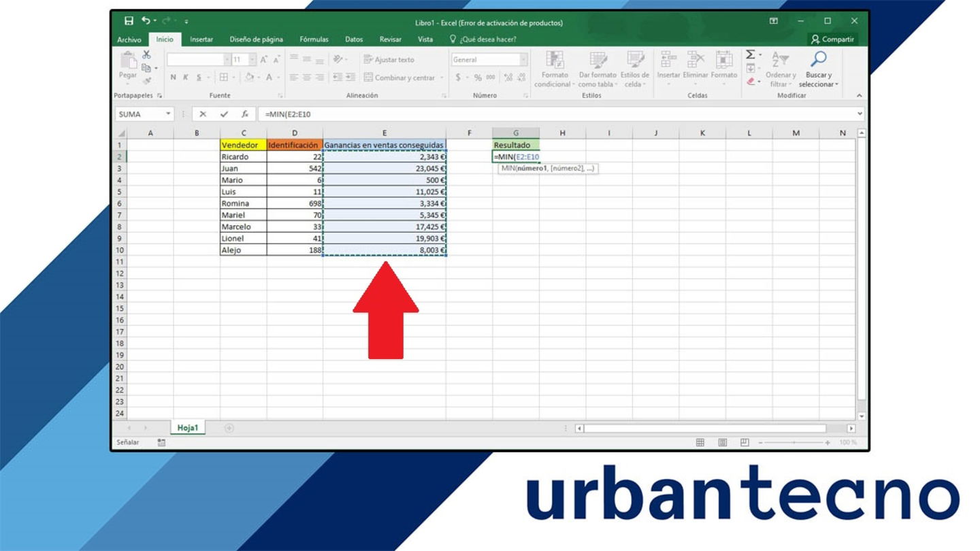Click the Save icon in the quick access toolbar
Viewport: 980px width, 551px height.
coord(129,22)
